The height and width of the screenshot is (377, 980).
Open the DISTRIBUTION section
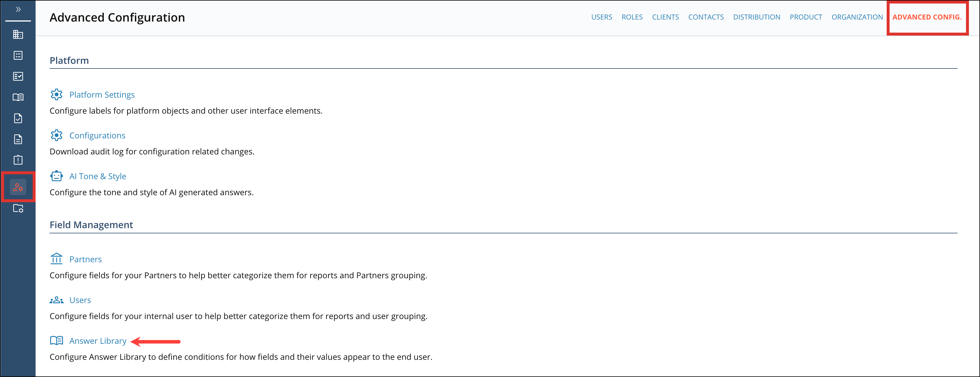point(756,17)
